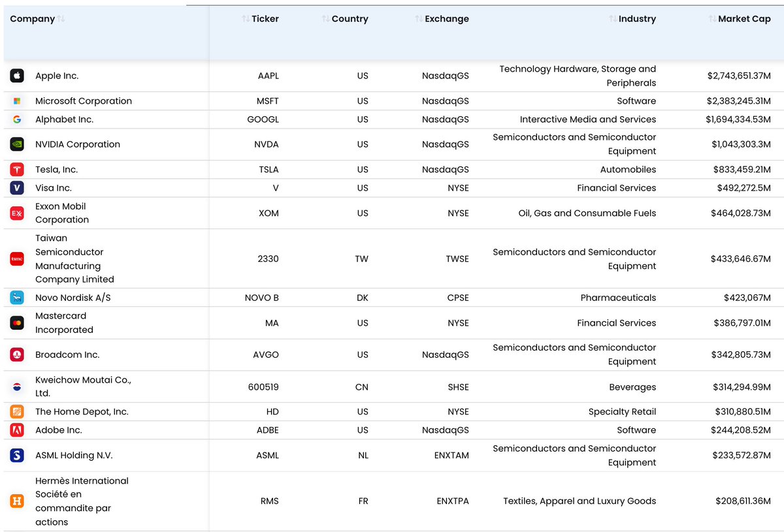Click the $208,611.36M market cap value
This screenshot has width=784, height=532.
coord(743,501)
